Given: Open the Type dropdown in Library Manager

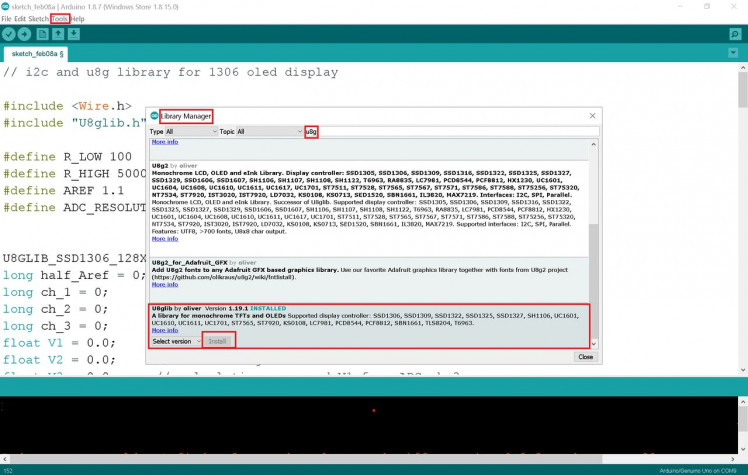Looking at the screenshot, I should [191, 132].
